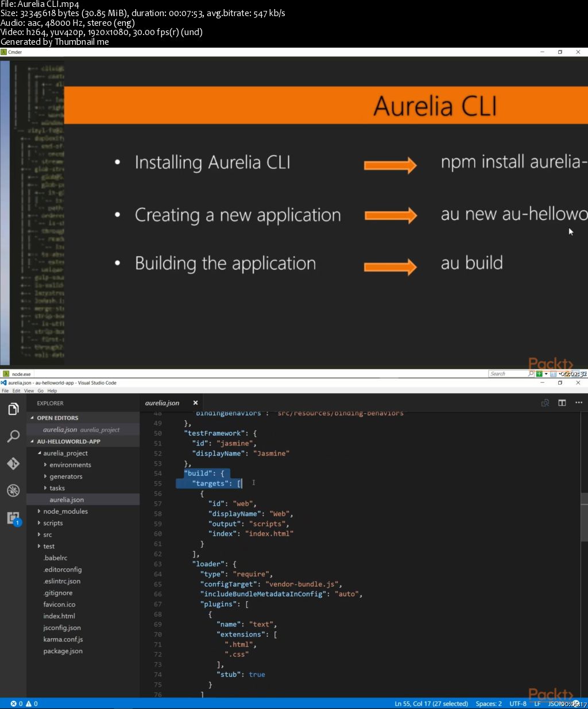Open package.json in the explorer
The image size is (588, 709).
tap(83, 651)
